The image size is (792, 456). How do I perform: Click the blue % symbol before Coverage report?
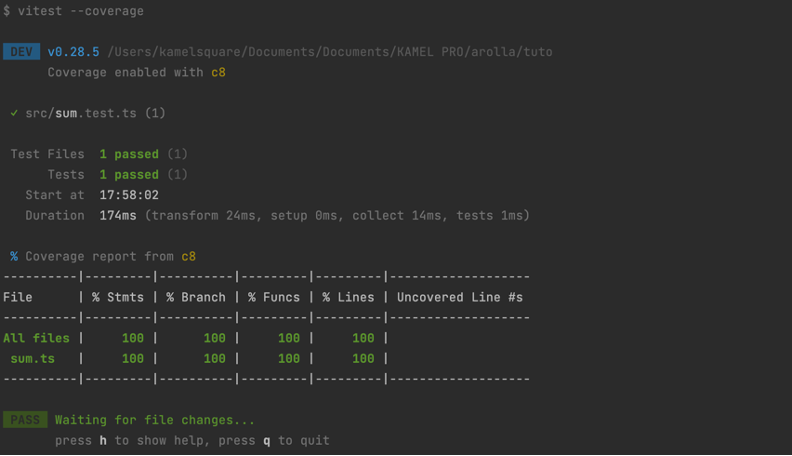point(14,257)
